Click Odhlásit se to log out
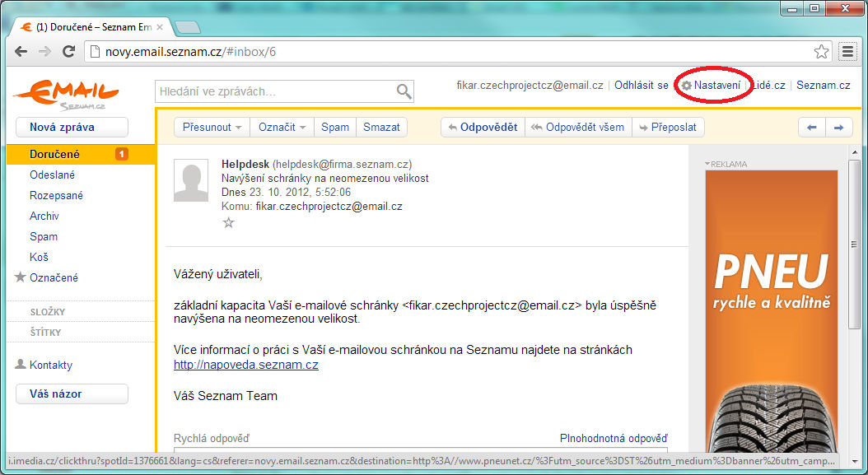The height and width of the screenshot is (475, 868). pyautogui.click(x=641, y=86)
